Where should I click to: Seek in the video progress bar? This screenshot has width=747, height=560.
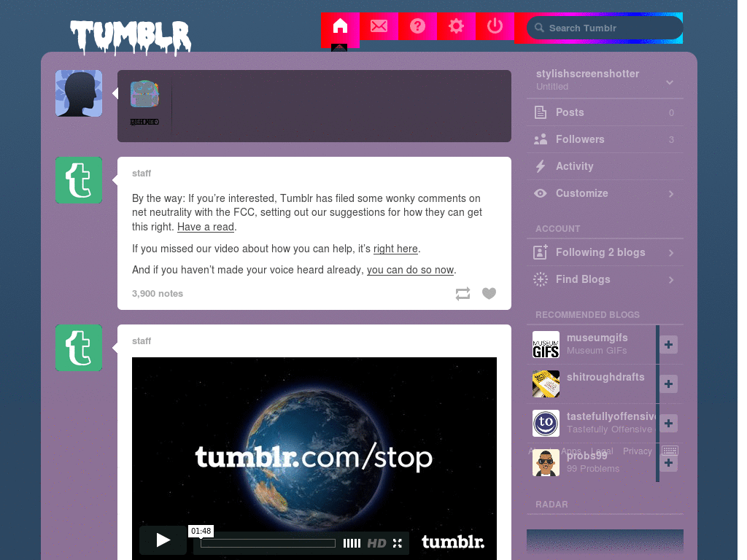(x=268, y=543)
